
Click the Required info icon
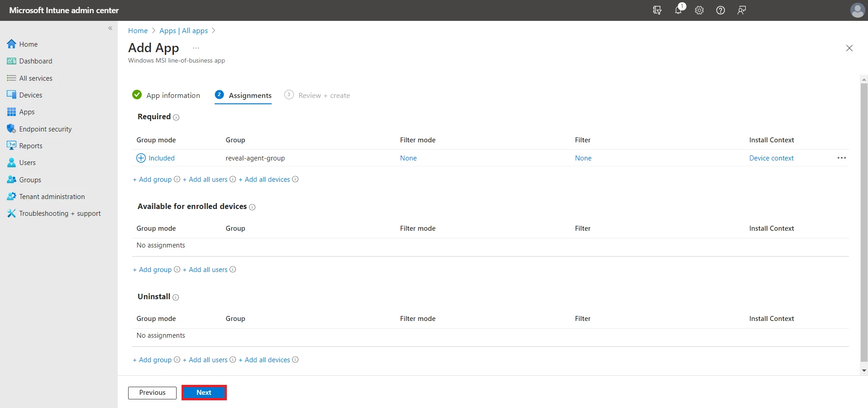point(176,117)
